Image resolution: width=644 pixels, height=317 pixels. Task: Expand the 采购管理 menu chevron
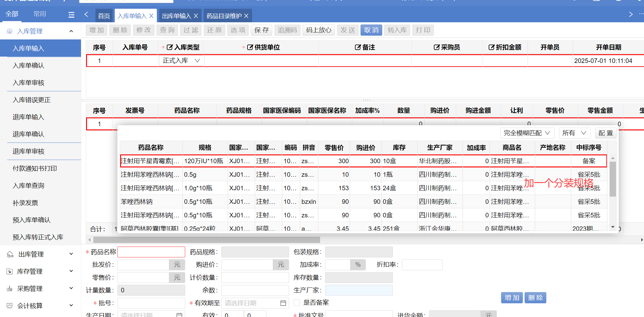pos(71,288)
